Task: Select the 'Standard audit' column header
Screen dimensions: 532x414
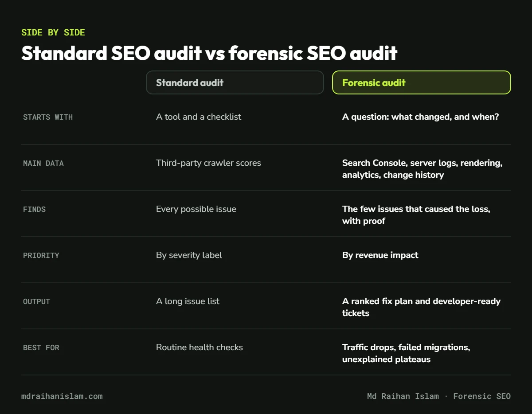Action: (235, 82)
